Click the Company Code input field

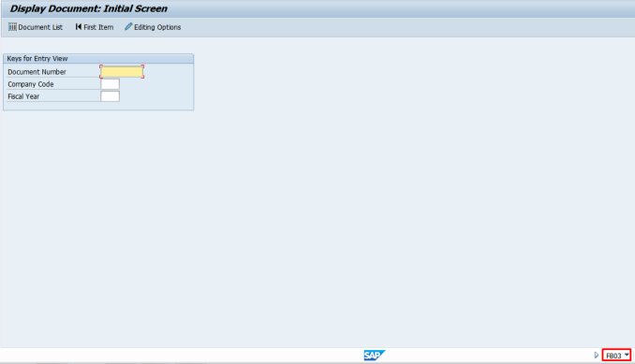(111, 84)
